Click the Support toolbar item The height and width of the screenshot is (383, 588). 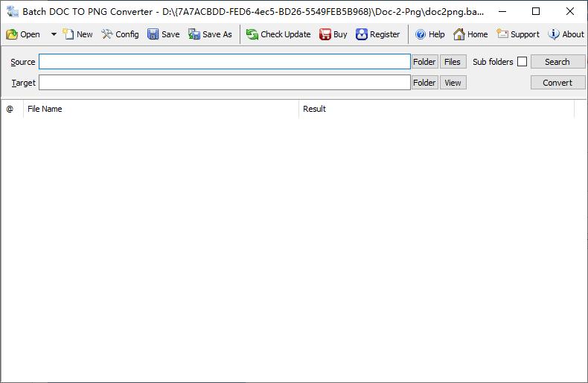(x=518, y=34)
